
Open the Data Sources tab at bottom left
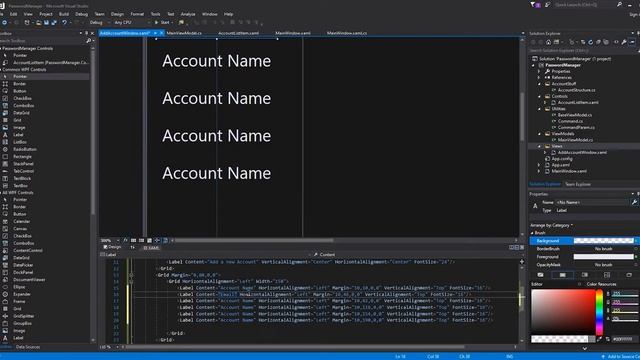click(28, 347)
